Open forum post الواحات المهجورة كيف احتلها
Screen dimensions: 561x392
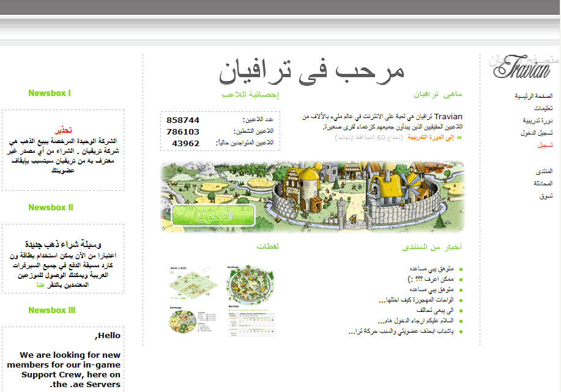[x=416, y=300]
